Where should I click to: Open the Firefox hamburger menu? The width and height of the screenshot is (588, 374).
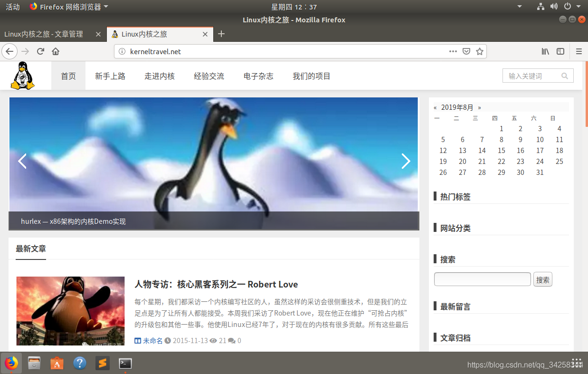coord(579,51)
